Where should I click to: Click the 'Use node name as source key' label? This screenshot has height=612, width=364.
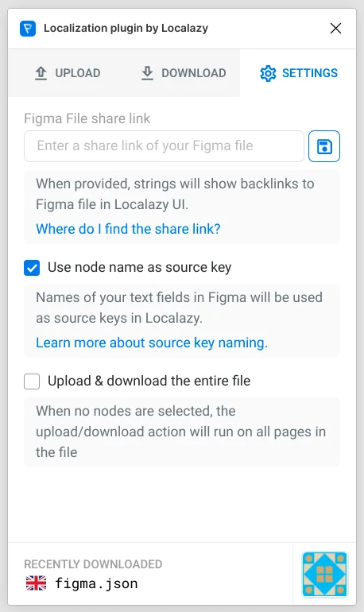[x=139, y=267]
